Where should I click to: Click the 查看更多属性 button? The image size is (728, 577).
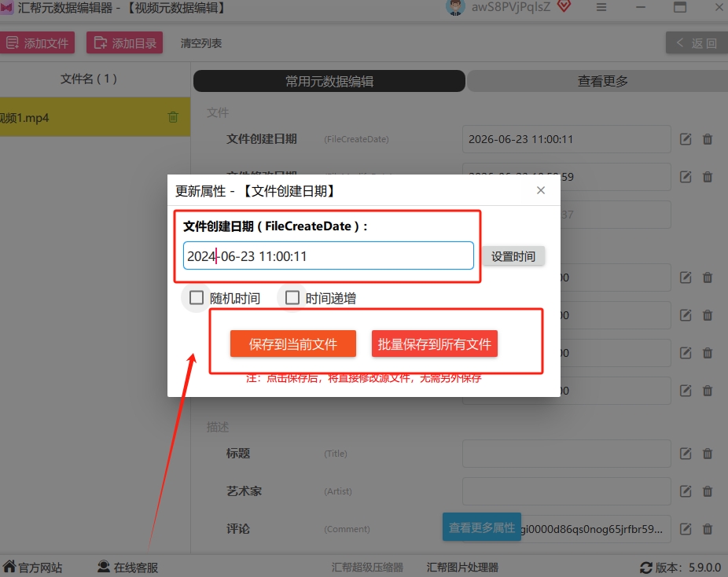coord(481,527)
